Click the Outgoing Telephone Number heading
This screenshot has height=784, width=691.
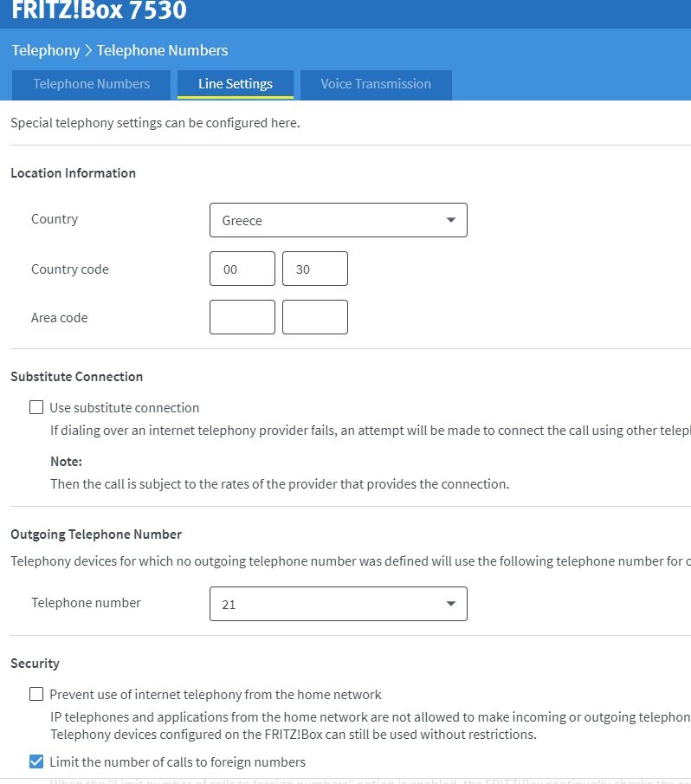[96, 535]
